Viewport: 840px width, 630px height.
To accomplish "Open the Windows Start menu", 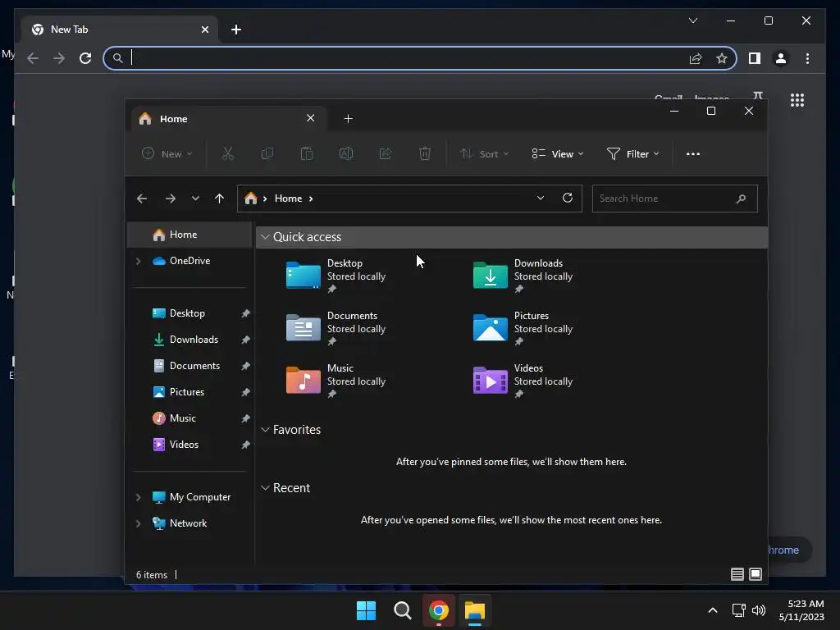I will coord(366,610).
